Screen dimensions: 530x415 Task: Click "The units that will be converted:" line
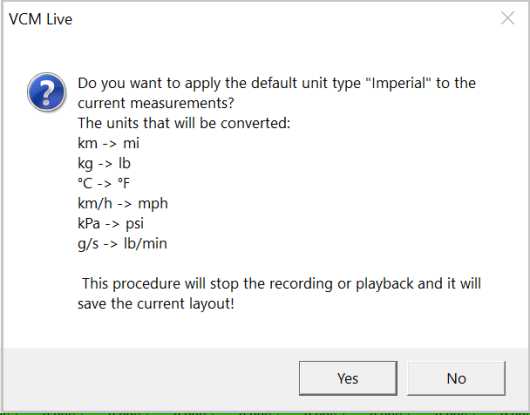(184, 123)
